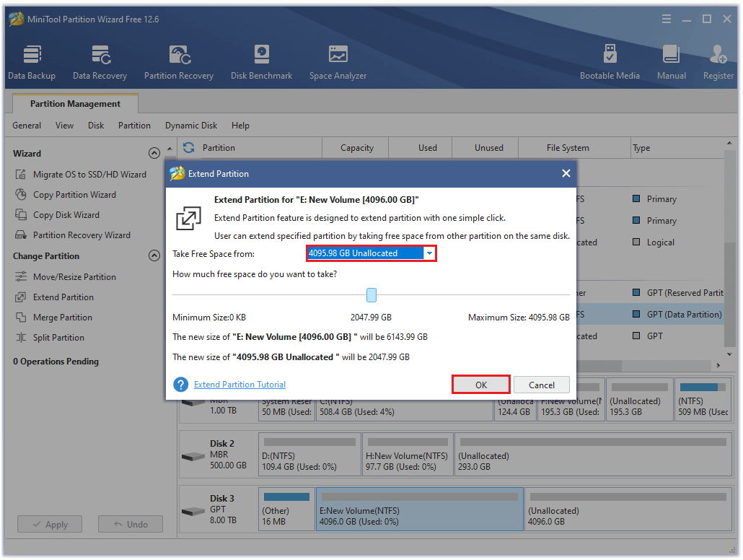
Task: Open the Take Free Space from dropdown
Action: pos(429,253)
